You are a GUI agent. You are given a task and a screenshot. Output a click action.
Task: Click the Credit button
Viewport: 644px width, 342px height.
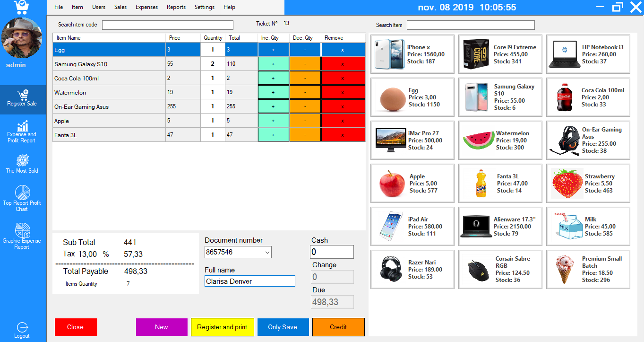tap(338, 327)
